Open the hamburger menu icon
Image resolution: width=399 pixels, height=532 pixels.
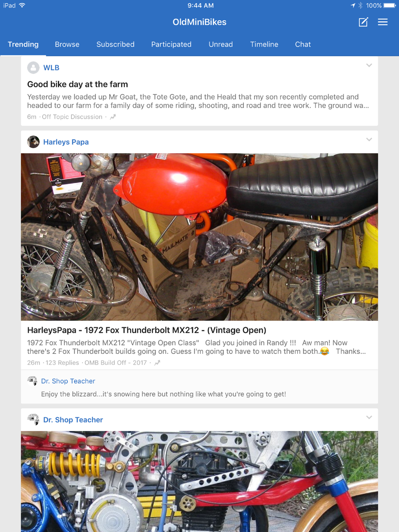pos(383,22)
